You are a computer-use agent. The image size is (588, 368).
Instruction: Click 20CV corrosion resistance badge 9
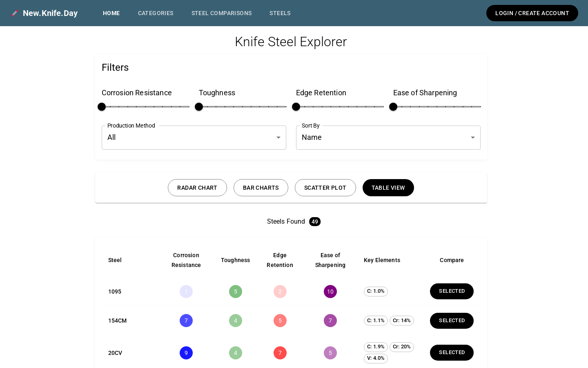pyautogui.click(x=186, y=353)
